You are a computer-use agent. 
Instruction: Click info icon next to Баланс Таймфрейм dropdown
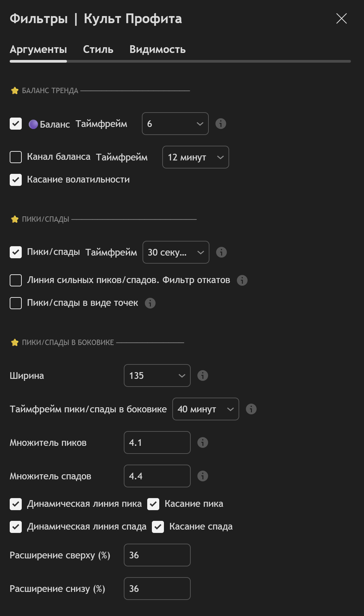coord(221,124)
